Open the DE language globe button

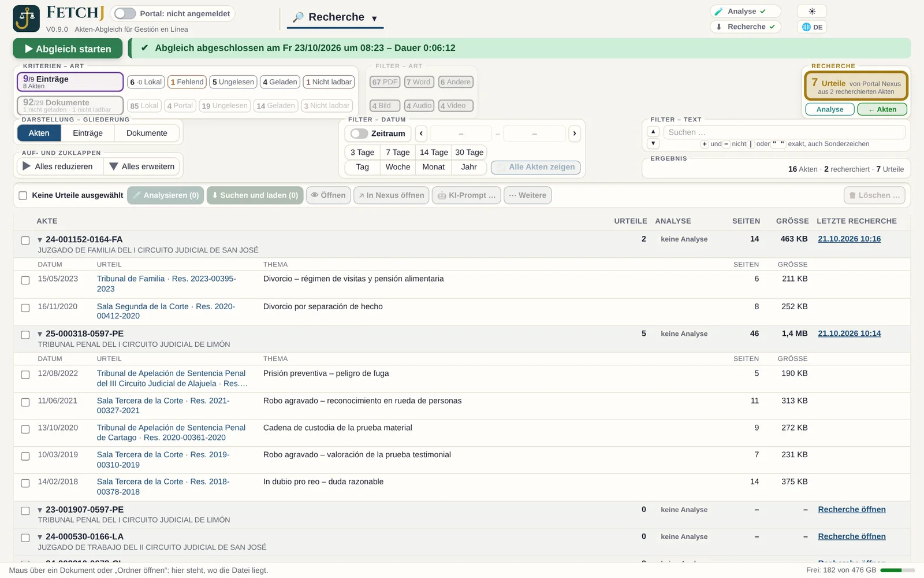point(812,27)
